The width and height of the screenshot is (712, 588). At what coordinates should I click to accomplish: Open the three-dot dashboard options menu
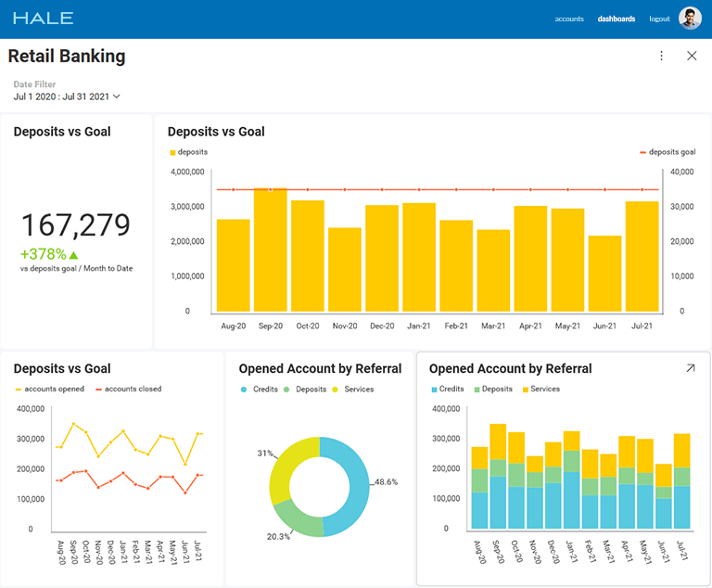[x=661, y=56]
